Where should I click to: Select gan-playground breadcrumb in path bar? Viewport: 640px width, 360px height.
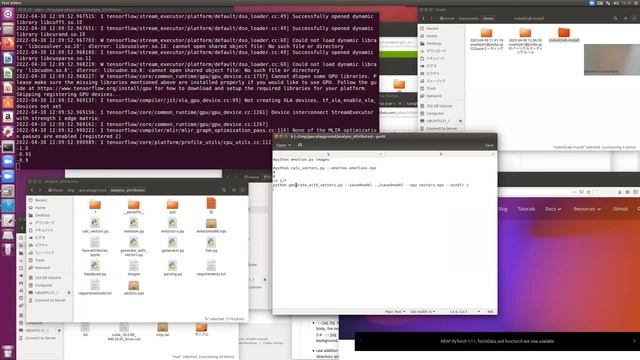(92, 190)
